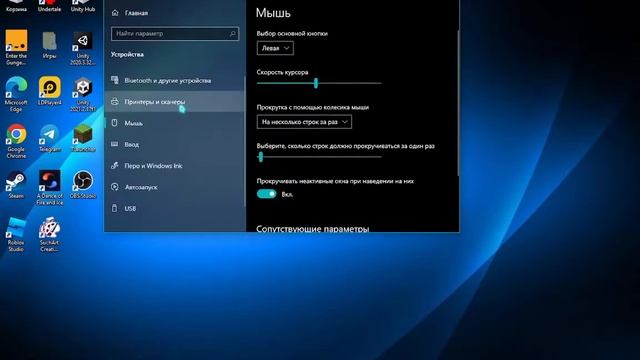Click the USB icon in the sidebar
This screenshot has width=640, height=360.
[x=115, y=208]
